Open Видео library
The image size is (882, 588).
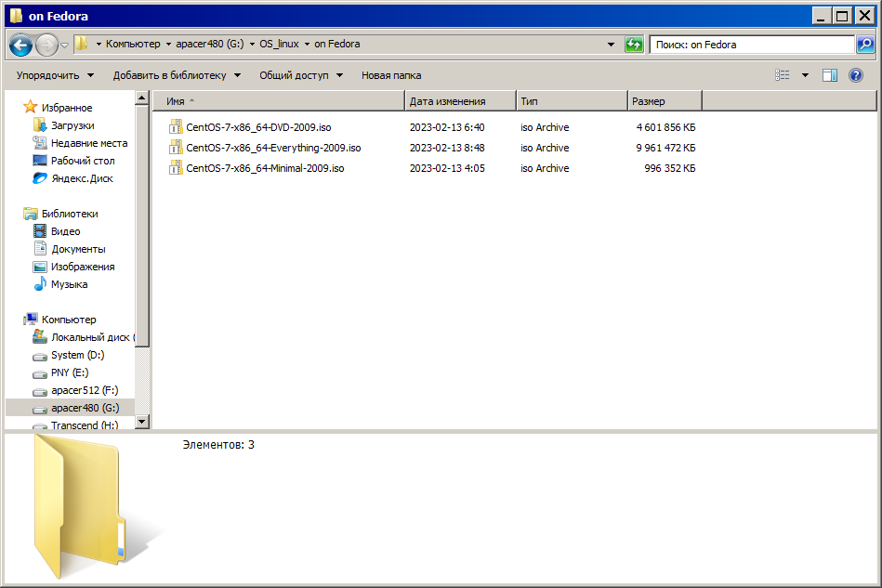click(65, 231)
